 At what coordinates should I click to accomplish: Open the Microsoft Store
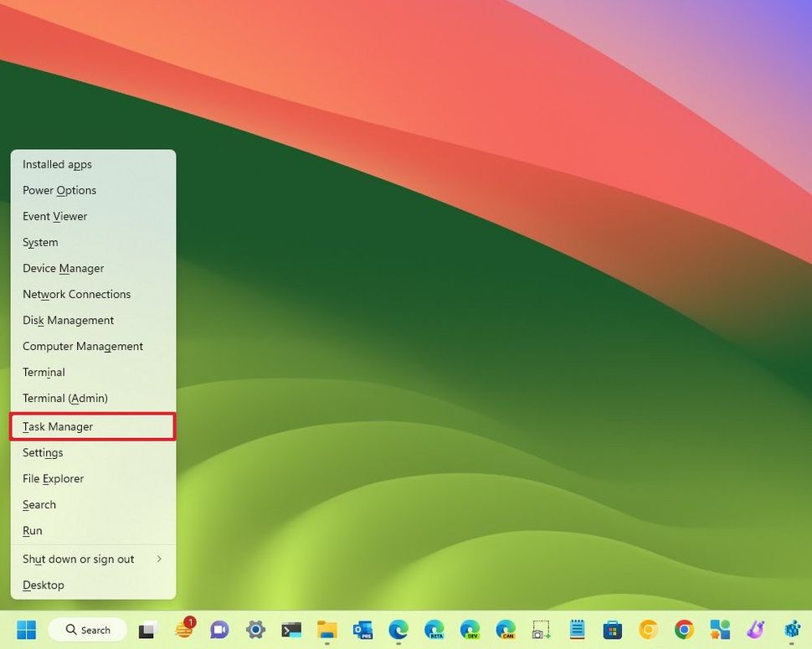tap(613, 629)
